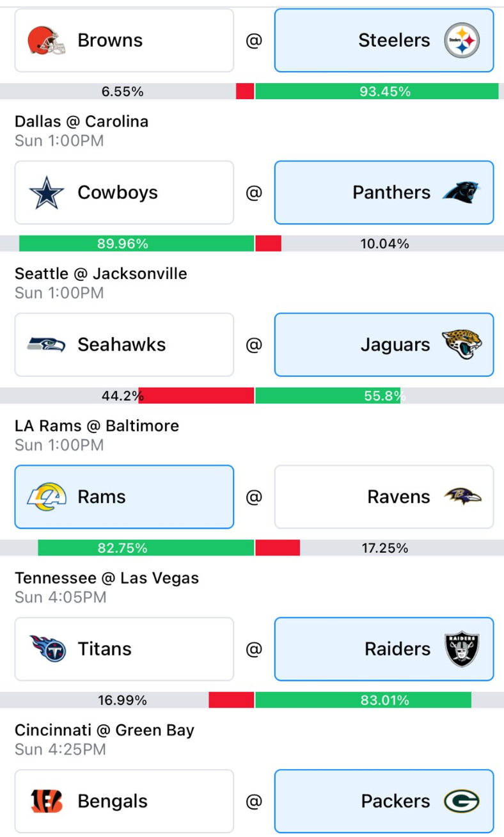Select the Cowboys as your pick
This screenshot has height=837, width=504.
click(124, 193)
